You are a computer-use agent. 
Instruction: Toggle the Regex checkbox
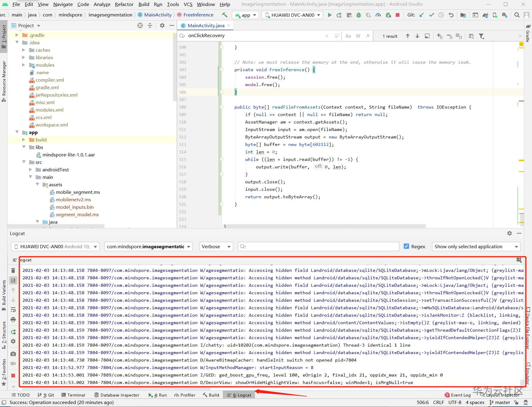[x=406, y=246]
